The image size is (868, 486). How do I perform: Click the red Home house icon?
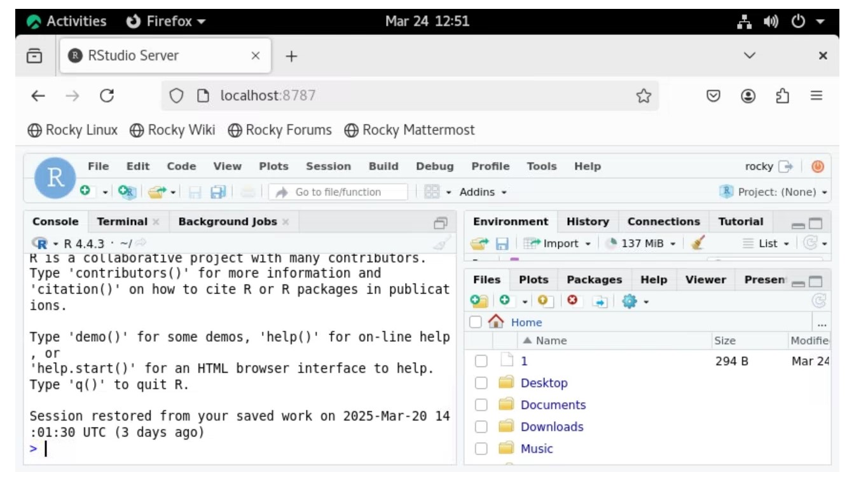pyautogui.click(x=496, y=322)
